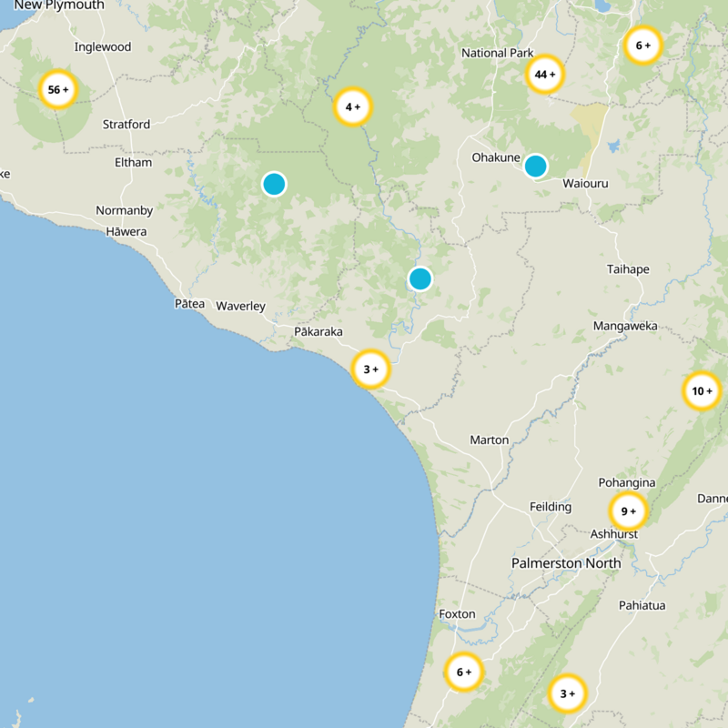
Task: Open the 56+ cluster near Stratford
Action: (58, 89)
